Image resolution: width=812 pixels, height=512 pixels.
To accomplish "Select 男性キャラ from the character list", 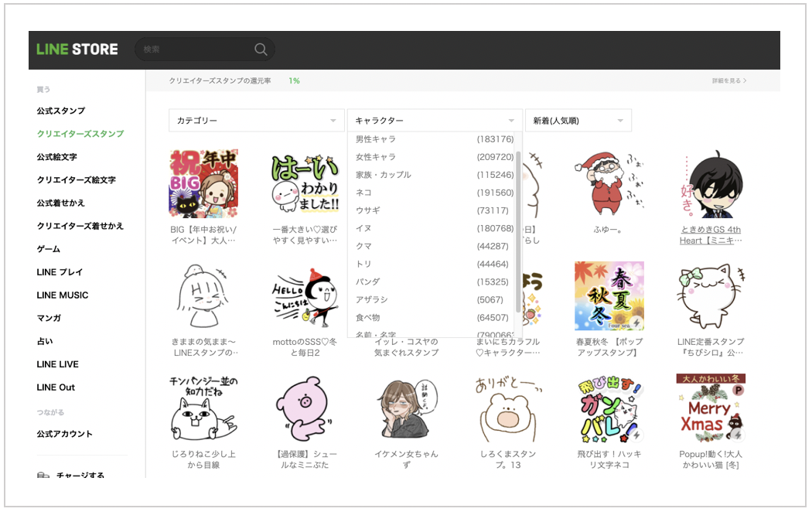I will pyautogui.click(x=435, y=139).
